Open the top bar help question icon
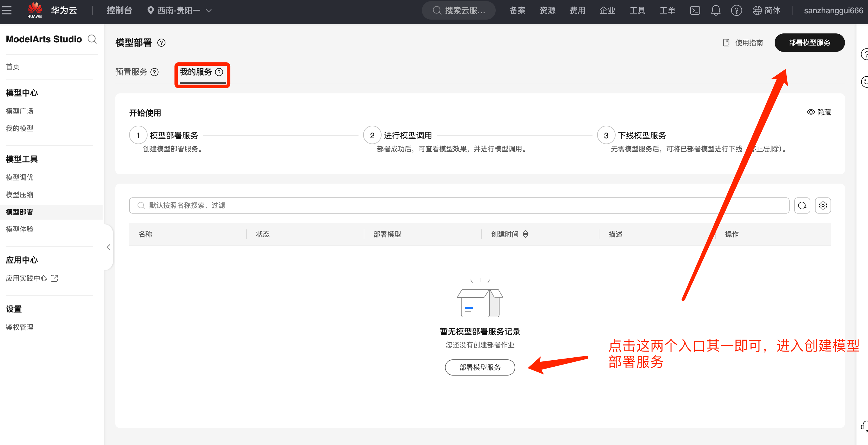Viewport: 868px width, 445px height. [x=736, y=10]
